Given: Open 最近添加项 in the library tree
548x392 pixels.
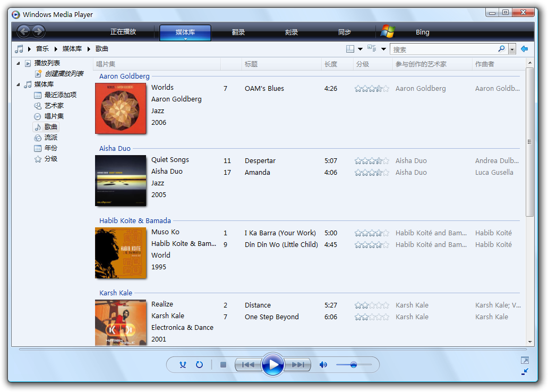Looking at the screenshot, I should [x=60, y=95].
